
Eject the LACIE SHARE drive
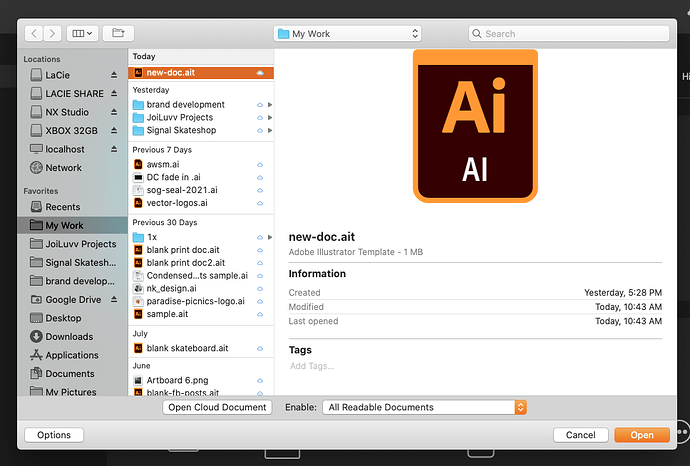[x=114, y=94]
